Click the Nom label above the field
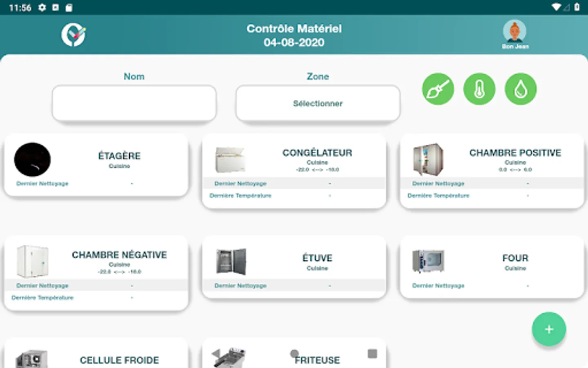 (x=134, y=76)
